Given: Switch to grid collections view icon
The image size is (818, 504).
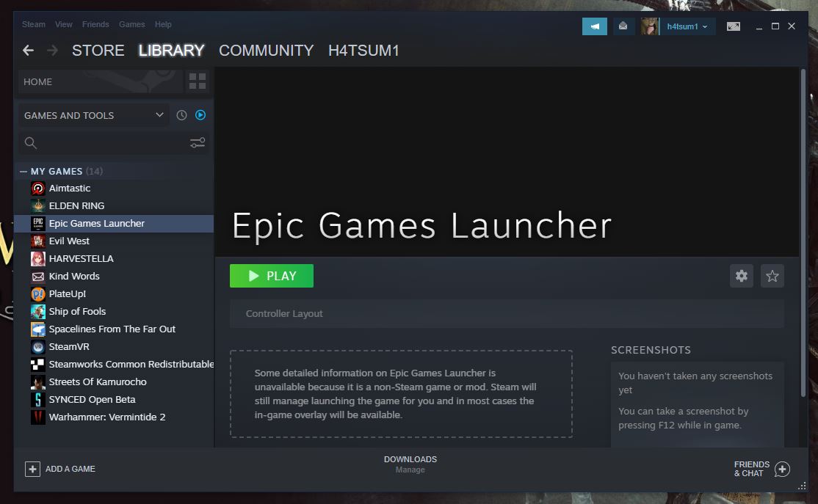Looking at the screenshot, I should tap(198, 81).
